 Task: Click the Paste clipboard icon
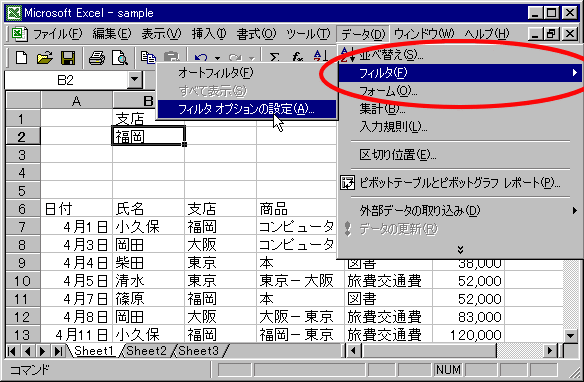(x=171, y=56)
